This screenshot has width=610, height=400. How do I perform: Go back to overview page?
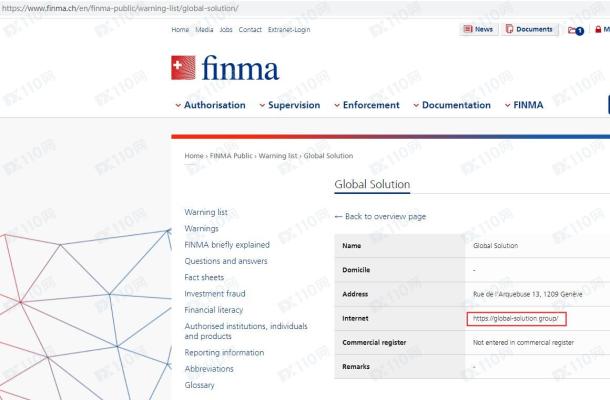[x=380, y=216]
